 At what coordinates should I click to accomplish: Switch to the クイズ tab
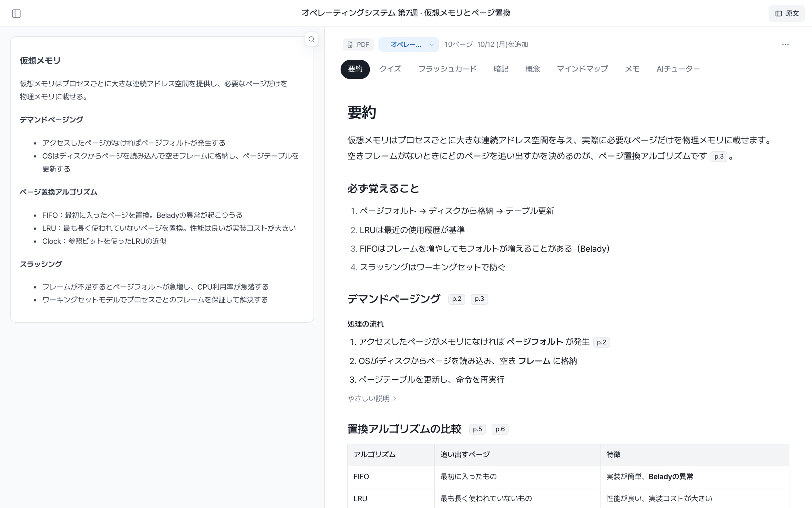click(x=390, y=69)
